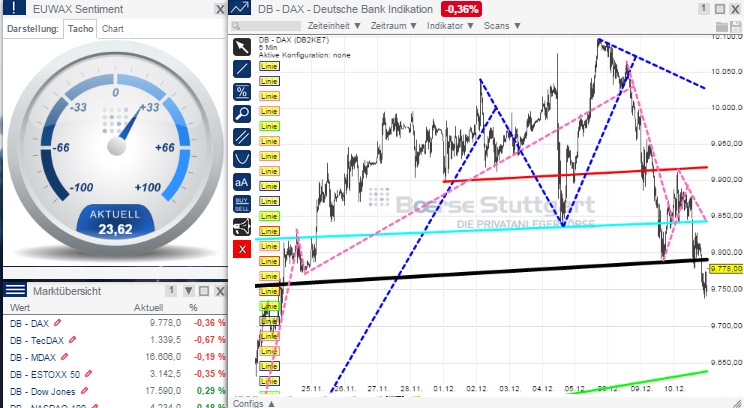Screen dimensions: 744x408
Task: Click the sentiment gauge needle hub
Action: coord(116,146)
